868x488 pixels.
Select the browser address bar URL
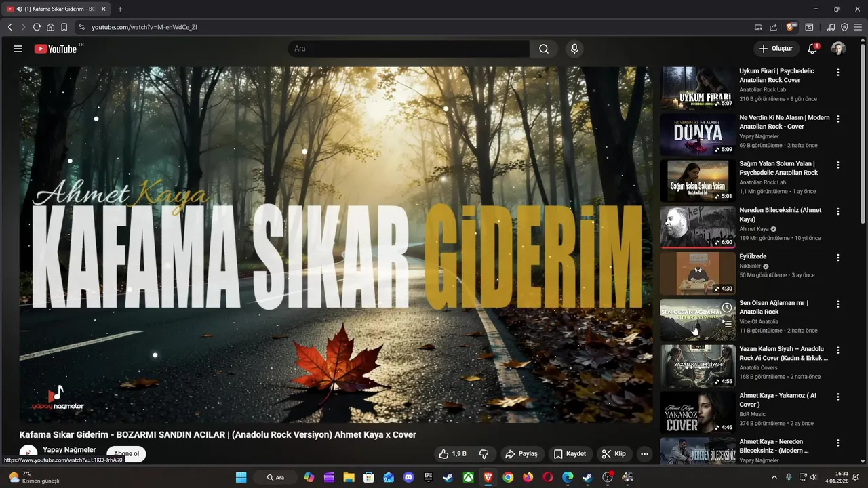coord(144,27)
